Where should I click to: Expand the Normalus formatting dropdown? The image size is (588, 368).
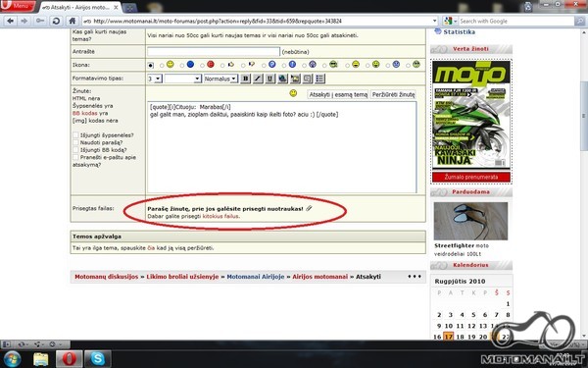click(220, 79)
